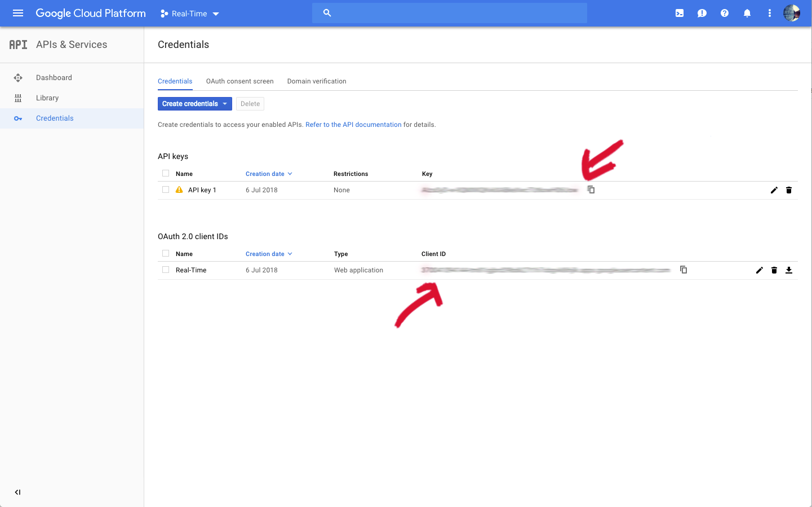812x507 pixels.
Task: Open the API key 1 name link
Action: pyautogui.click(x=202, y=190)
